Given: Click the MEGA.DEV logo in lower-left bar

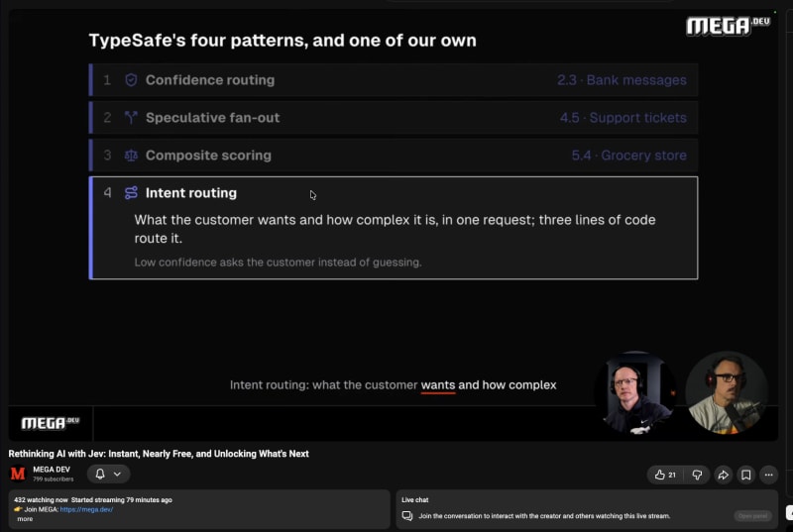Looking at the screenshot, I should (x=51, y=423).
